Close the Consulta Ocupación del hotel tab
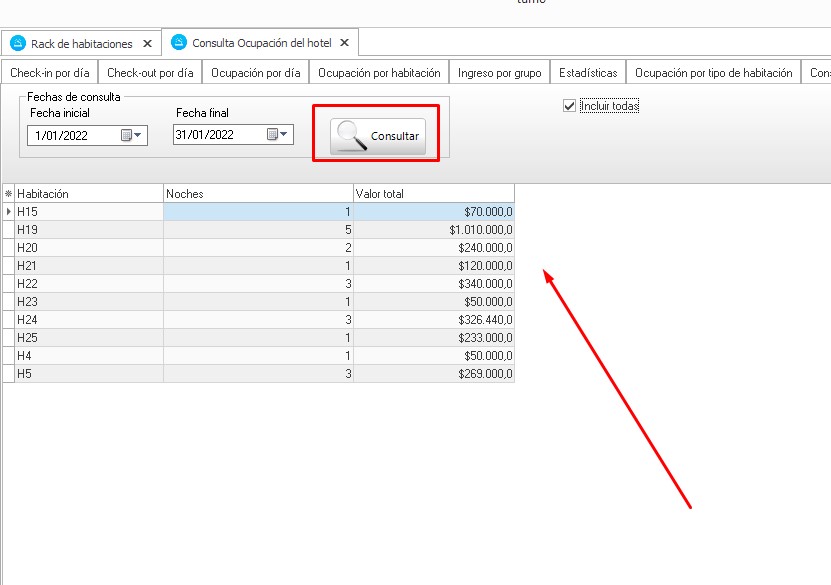 (x=344, y=42)
